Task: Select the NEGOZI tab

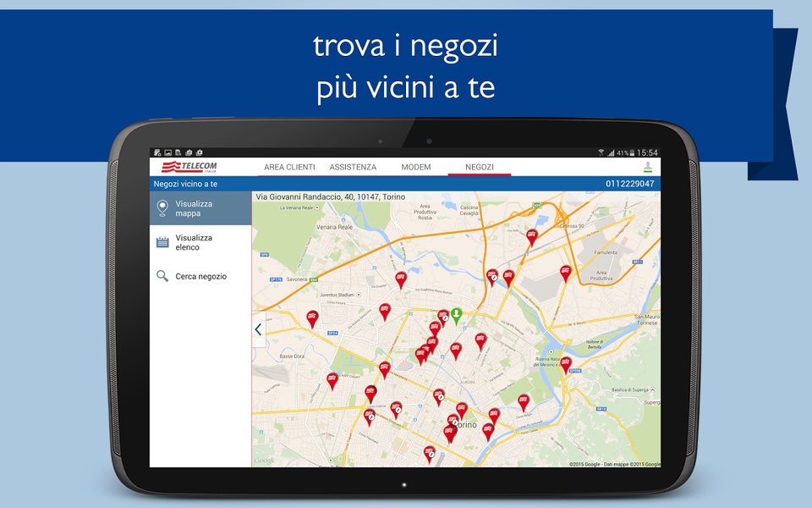Action: point(480,167)
